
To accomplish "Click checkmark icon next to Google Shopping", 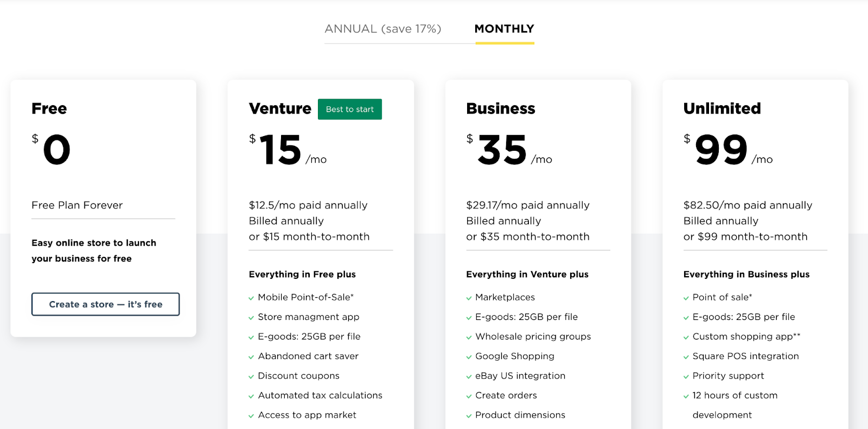I will [469, 357].
